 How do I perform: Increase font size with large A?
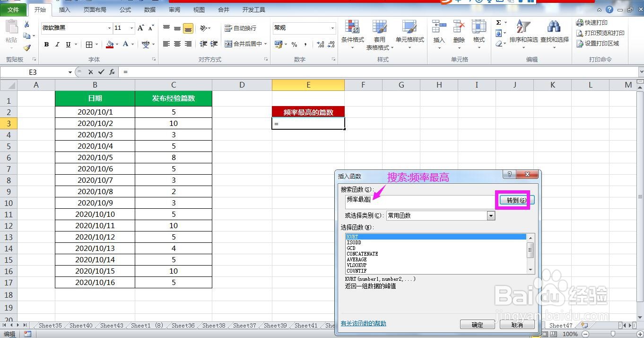141,28
